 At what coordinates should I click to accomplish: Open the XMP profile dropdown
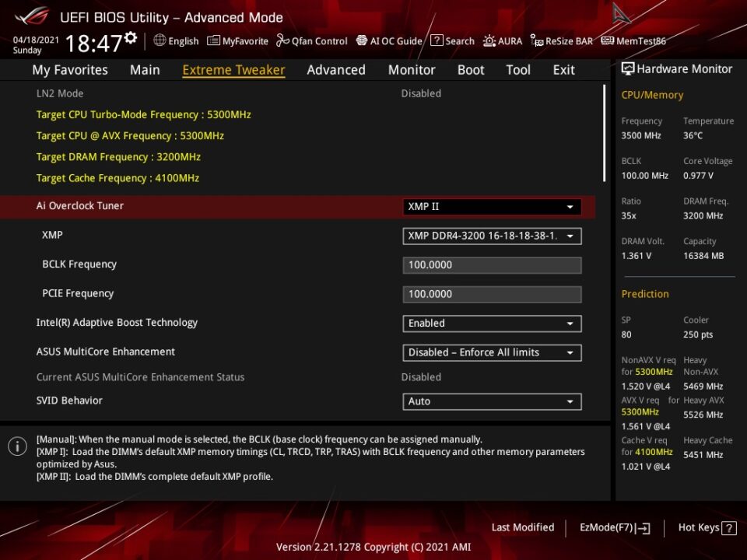(x=492, y=236)
